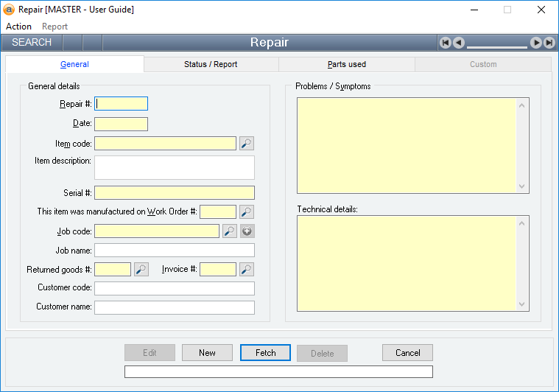Switch to the Parts used tab
The width and height of the screenshot is (559, 392).
coord(347,64)
